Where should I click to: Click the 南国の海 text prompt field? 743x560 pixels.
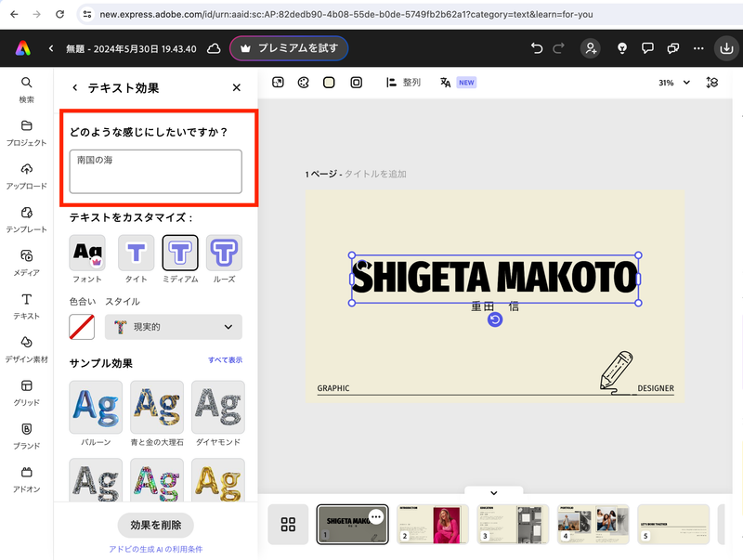[153, 171]
